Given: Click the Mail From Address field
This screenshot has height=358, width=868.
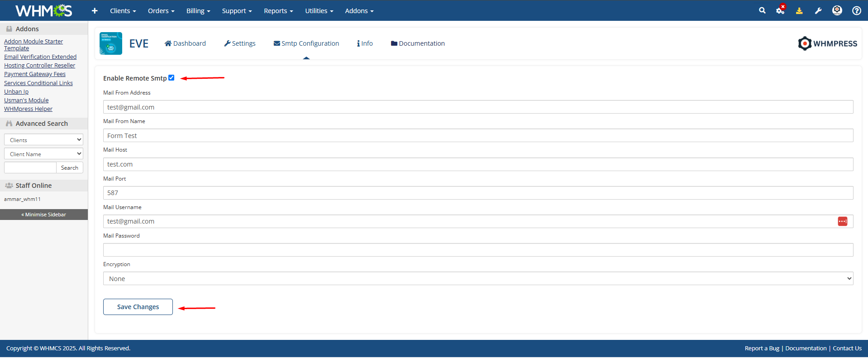Looking at the screenshot, I should pyautogui.click(x=478, y=107).
